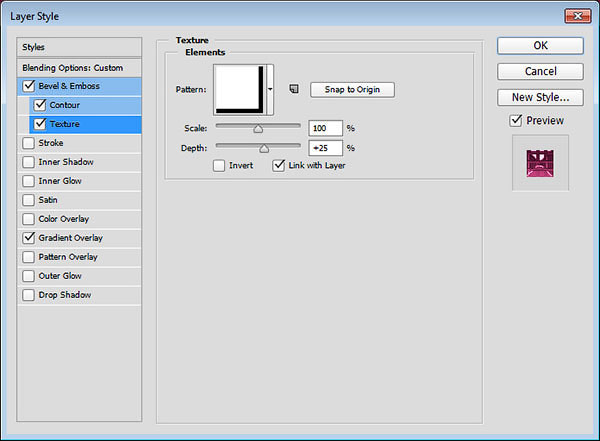Click the Cancel button

coord(540,71)
